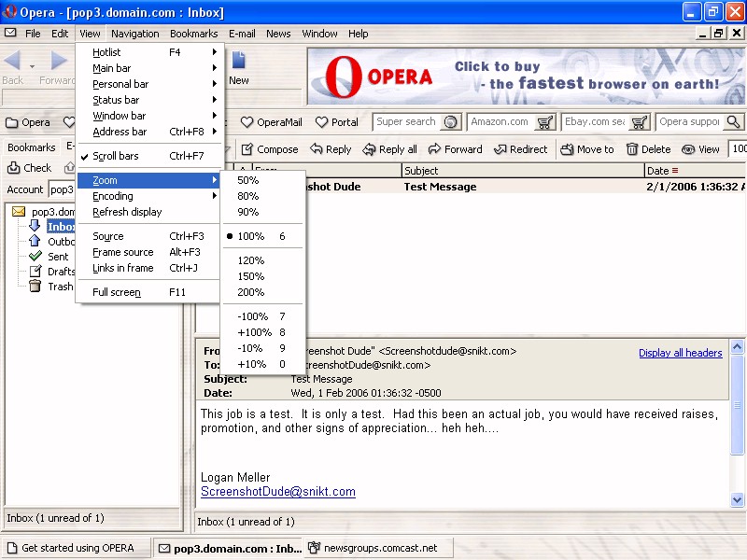
Task: Set zoom to 90%
Action: point(262,212)
